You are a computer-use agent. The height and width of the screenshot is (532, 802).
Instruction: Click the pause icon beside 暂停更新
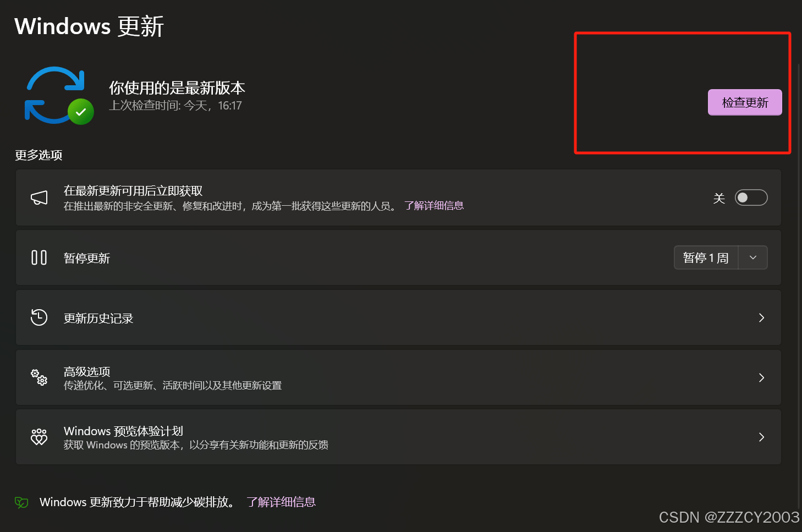39,257
